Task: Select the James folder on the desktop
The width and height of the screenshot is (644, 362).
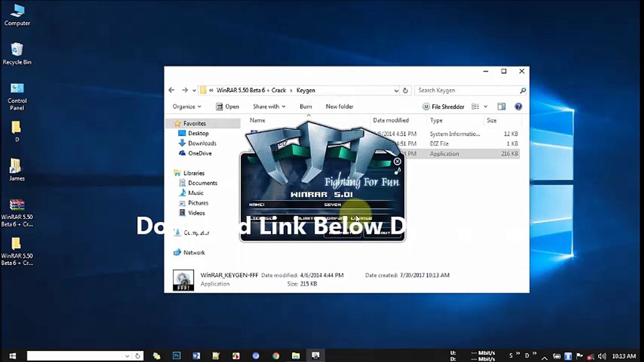Action: (17, 170)
